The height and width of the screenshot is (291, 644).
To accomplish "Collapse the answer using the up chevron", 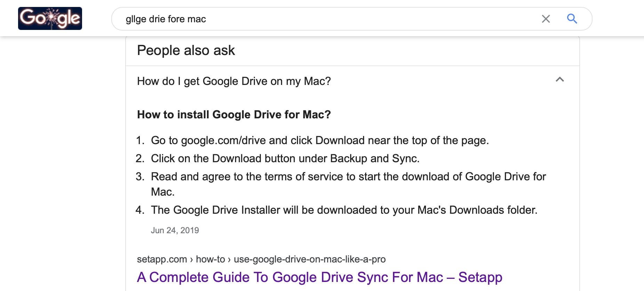I will point(560,80).
